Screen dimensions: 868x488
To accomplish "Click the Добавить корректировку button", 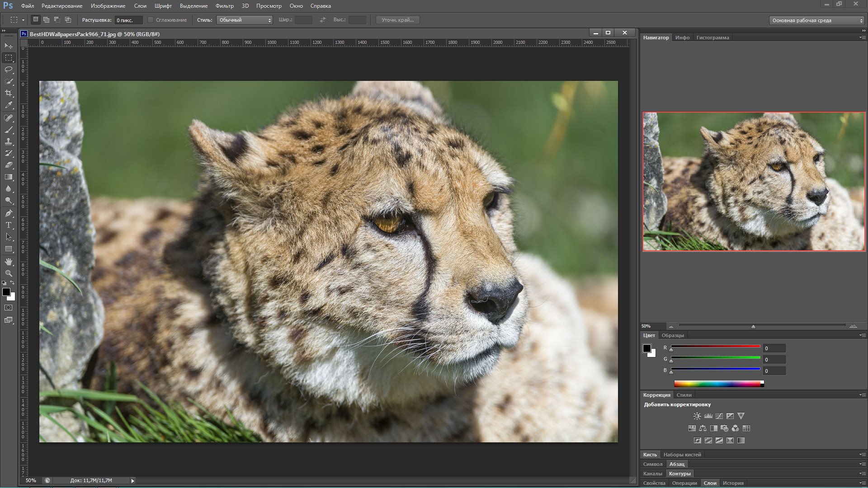I will tap(677, 404).
